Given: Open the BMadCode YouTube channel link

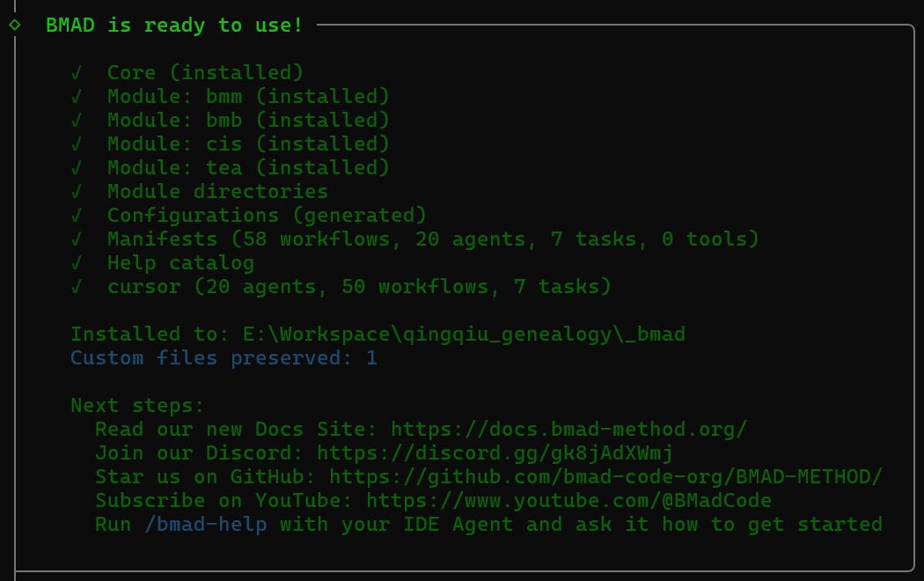Looking at the screenshot, I should (568, 500).
